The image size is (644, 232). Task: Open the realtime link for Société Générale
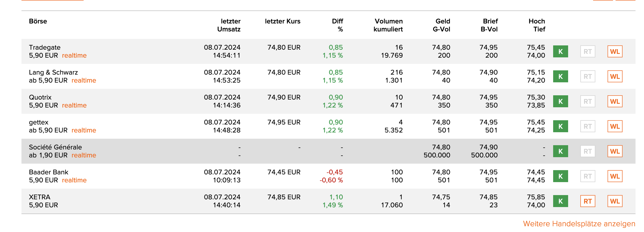(84, 155)
